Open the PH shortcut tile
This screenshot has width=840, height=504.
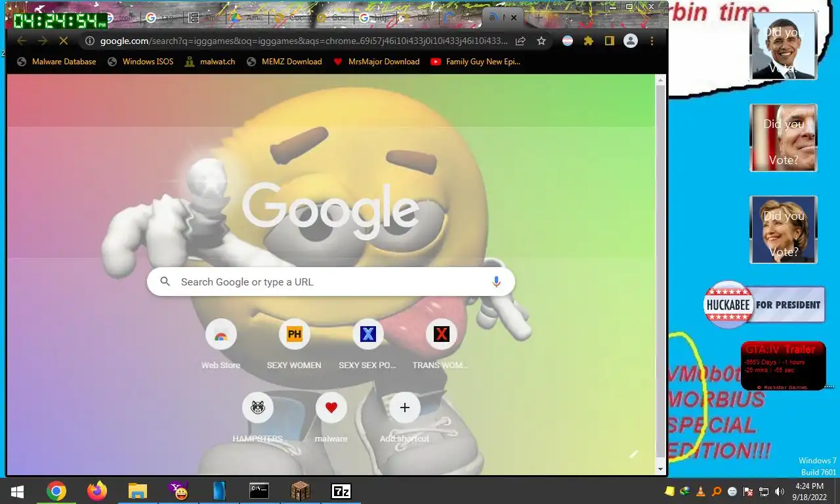294,345
